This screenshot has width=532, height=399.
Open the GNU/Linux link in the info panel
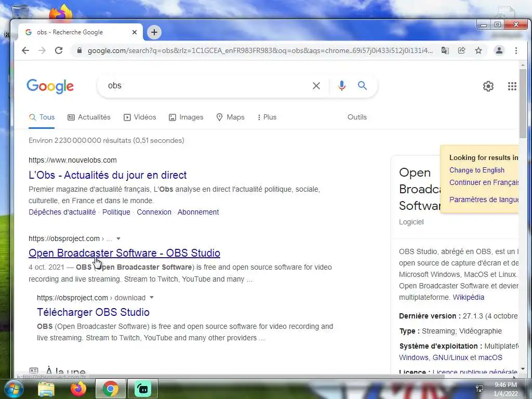coord(450,357)
